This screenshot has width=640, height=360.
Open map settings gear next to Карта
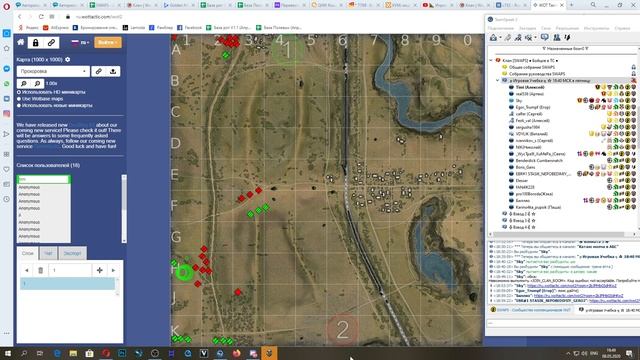point(68,60)
